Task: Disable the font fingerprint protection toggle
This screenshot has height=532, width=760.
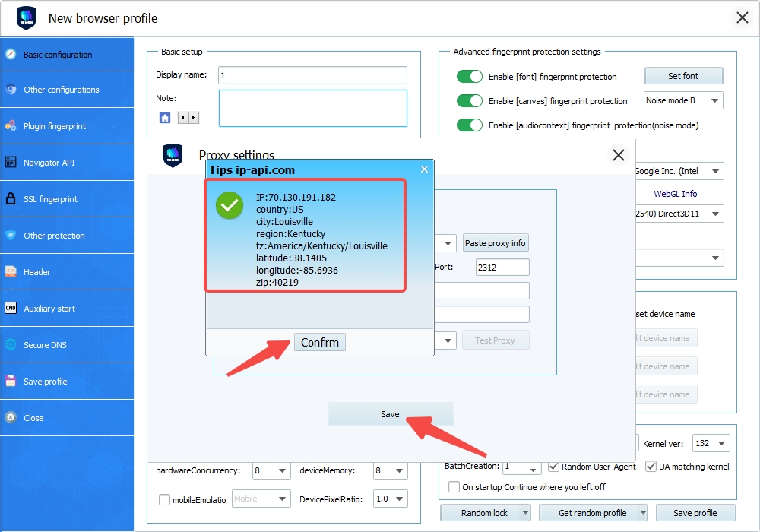Action: (x=470, y=77)
